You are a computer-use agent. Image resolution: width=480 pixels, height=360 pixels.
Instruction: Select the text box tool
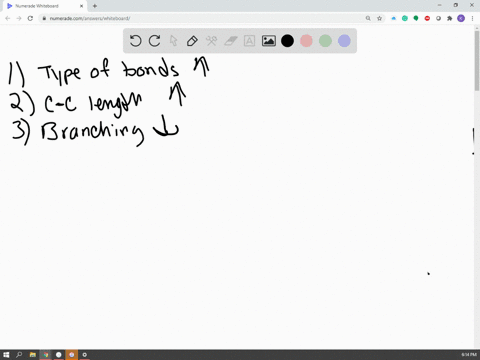(x=249, y=41)
